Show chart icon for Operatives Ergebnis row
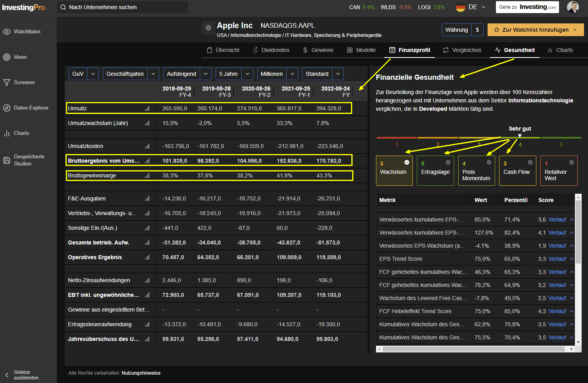The height and width of the screenshot is (383, 588). pos(147,257)
